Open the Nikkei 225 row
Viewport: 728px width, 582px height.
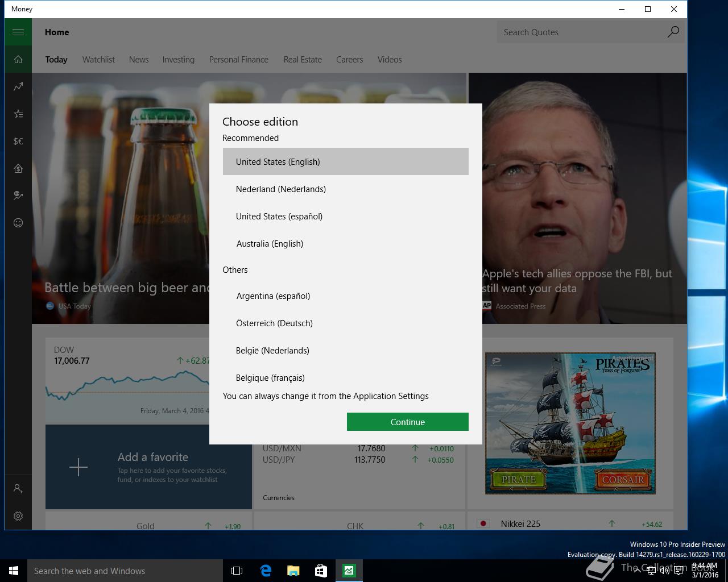pyautogui.click(x=570, y=524)
